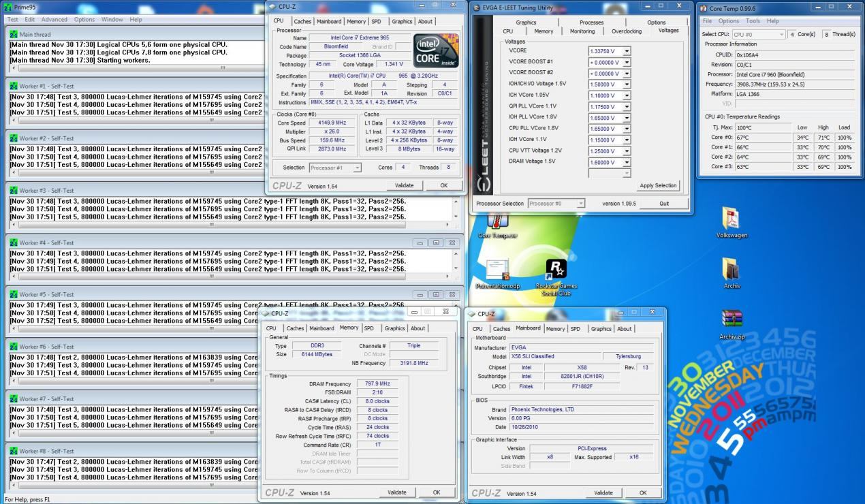Open the VCORE BOOST #2 dropdown
The width and height of the screenshot is (865, 504).
(627, 73)
